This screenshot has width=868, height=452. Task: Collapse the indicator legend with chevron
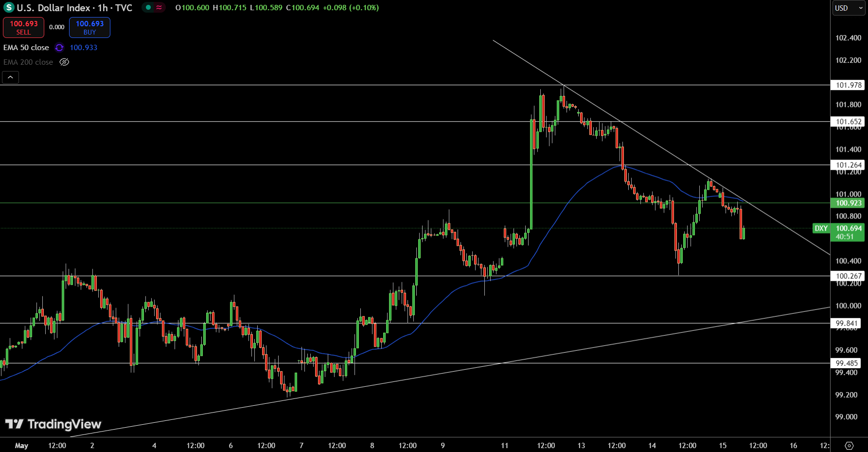(10, 77)
